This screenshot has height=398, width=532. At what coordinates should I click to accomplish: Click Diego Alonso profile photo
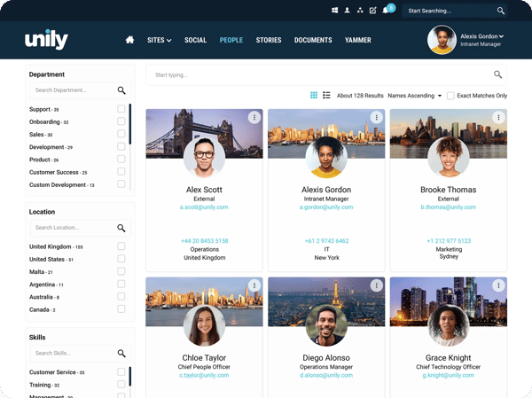326,325
